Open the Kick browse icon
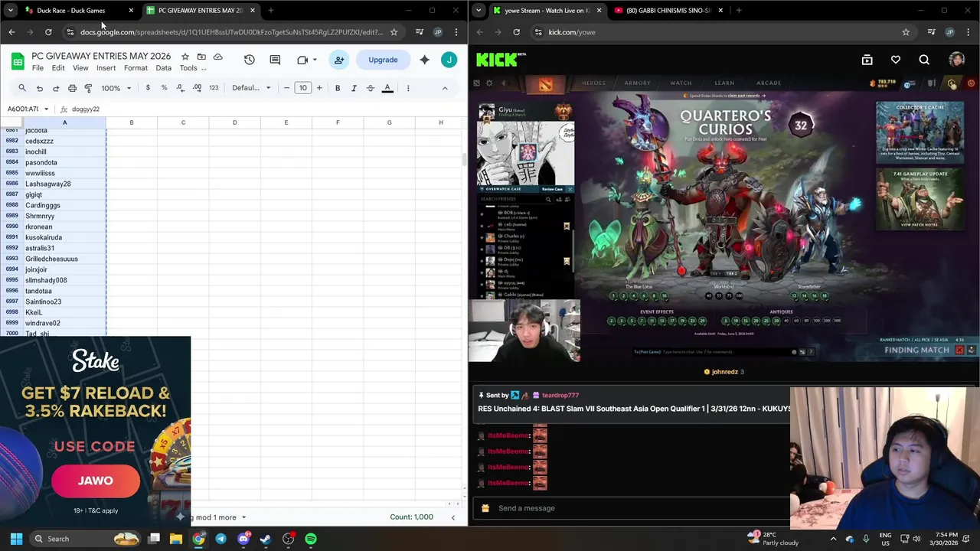The image size is (980, 551). click(867, 60)
